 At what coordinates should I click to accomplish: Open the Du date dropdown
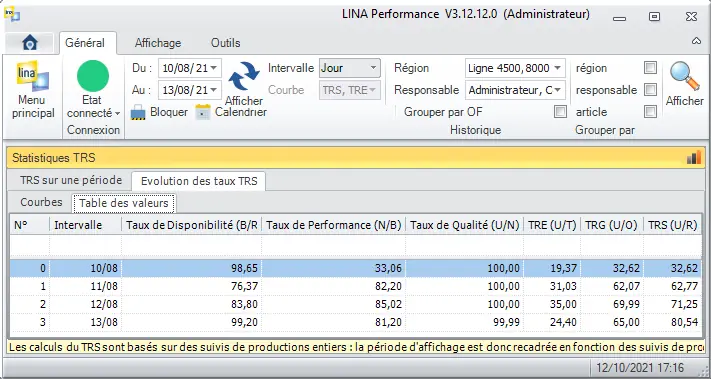click(214, 68)
